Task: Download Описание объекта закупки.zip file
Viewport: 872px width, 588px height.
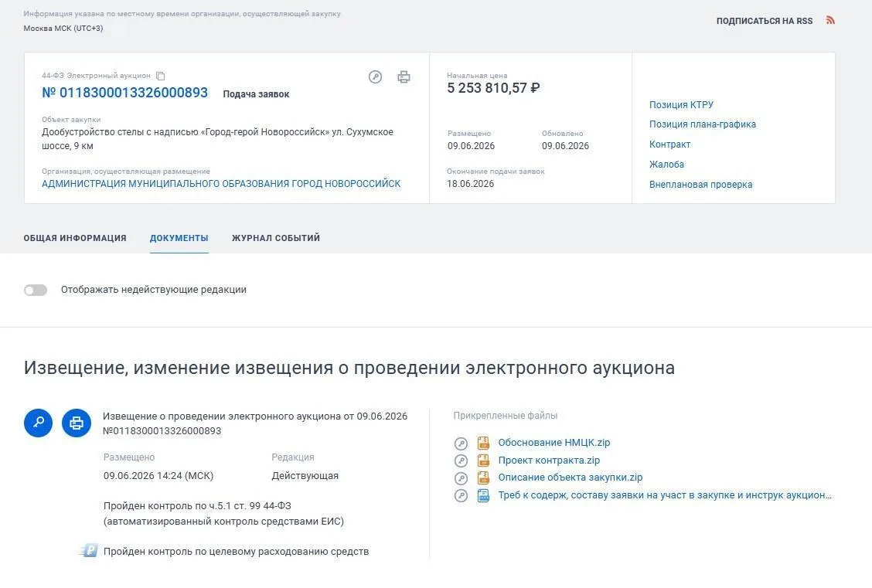Action: point(570,478)
